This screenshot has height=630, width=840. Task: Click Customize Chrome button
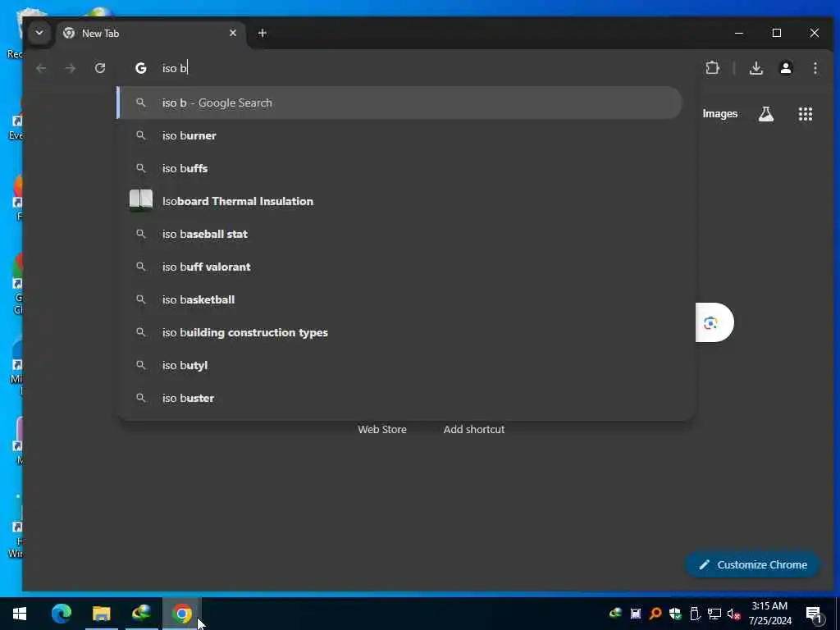pyautogui.click(x=753, y=564)
